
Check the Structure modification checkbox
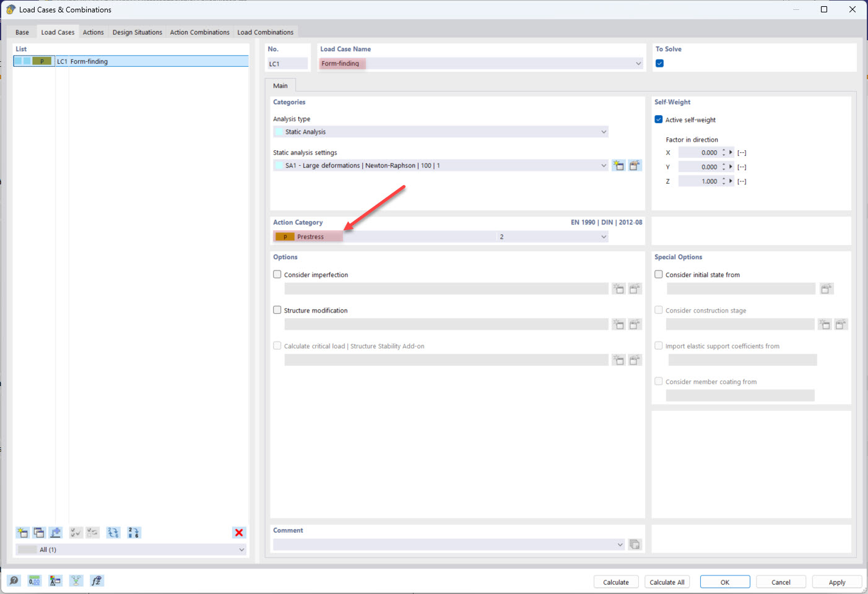click(277, 309)
